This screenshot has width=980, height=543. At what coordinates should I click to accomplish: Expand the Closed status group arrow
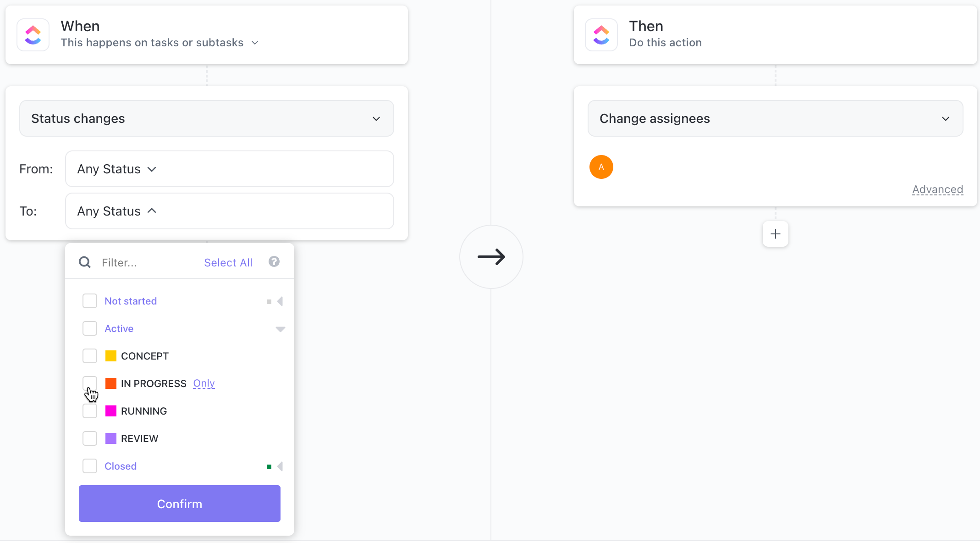(280, 466)
